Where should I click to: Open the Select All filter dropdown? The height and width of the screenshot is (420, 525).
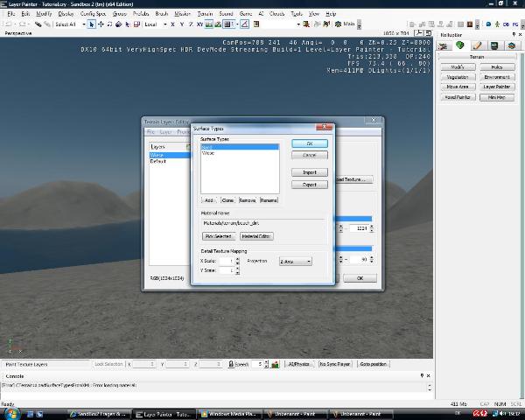(x=70, y=24)
